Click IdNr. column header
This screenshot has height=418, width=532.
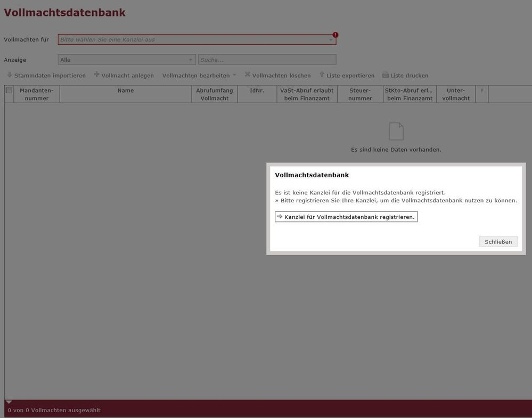pyautogui.click(x=257, y=94)
